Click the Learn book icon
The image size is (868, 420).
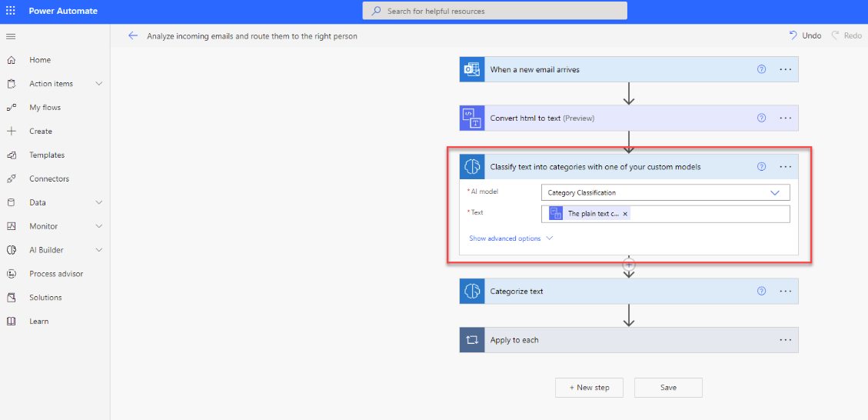[11, 322]
